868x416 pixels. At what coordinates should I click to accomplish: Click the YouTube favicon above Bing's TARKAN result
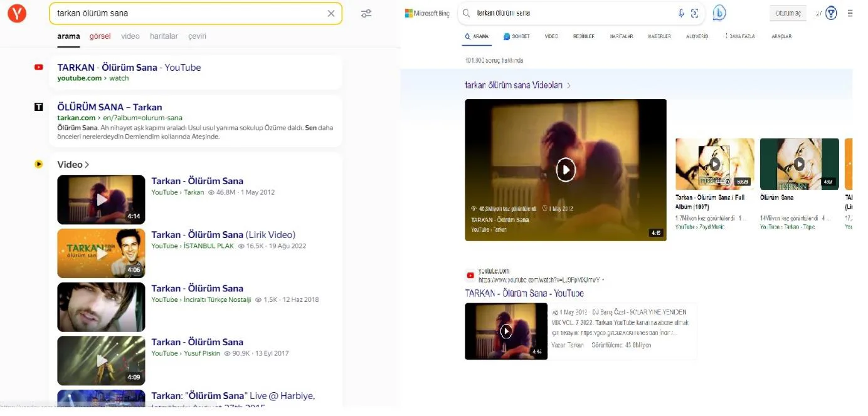click(x=470, y=275)
